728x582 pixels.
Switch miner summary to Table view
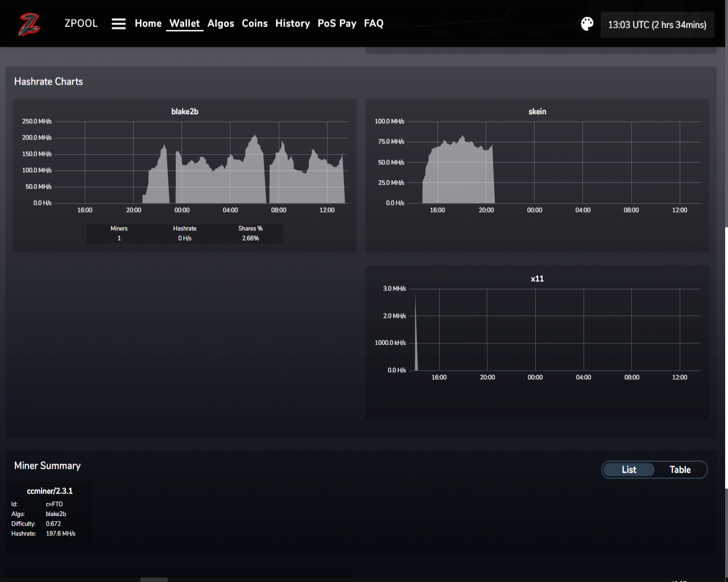click(x=680, y=469)
